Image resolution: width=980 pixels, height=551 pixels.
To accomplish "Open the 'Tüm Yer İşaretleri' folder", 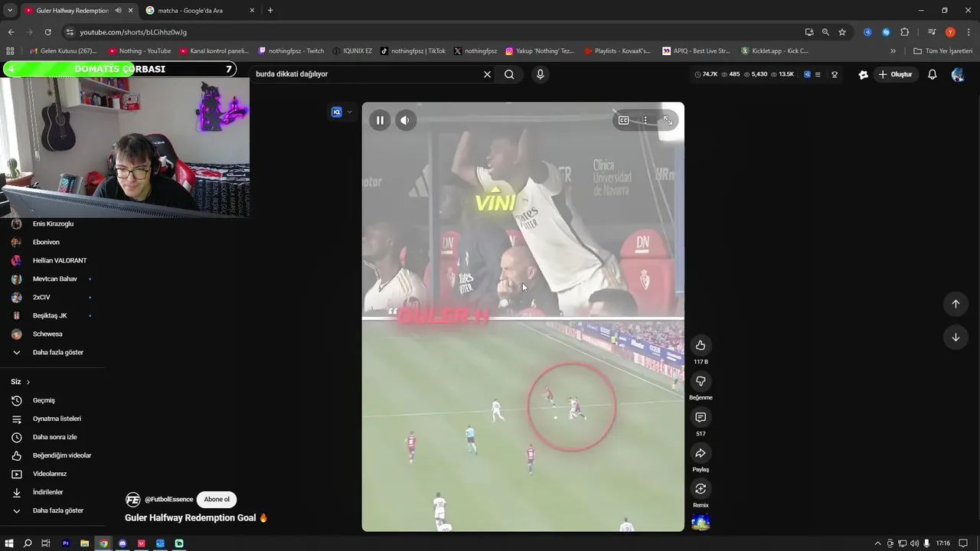I will 942,51.
